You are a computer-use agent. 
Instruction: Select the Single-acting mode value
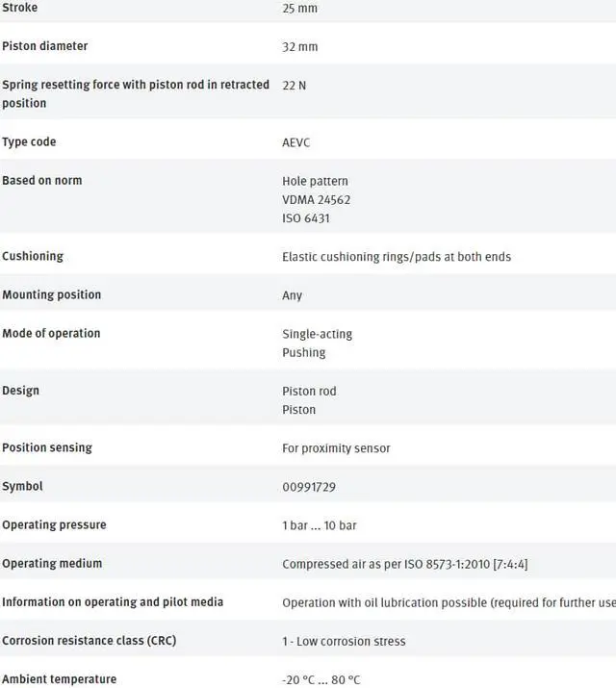click(x=317, y=334)
